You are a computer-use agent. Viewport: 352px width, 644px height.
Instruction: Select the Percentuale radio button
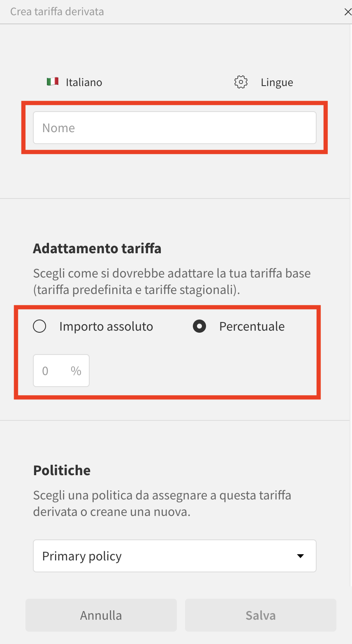pos(199,327)
